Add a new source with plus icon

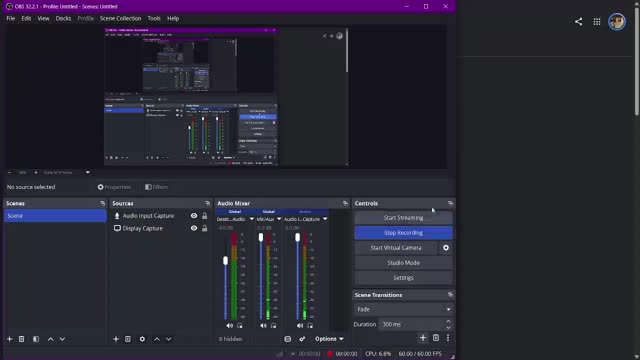click(116, 339)
